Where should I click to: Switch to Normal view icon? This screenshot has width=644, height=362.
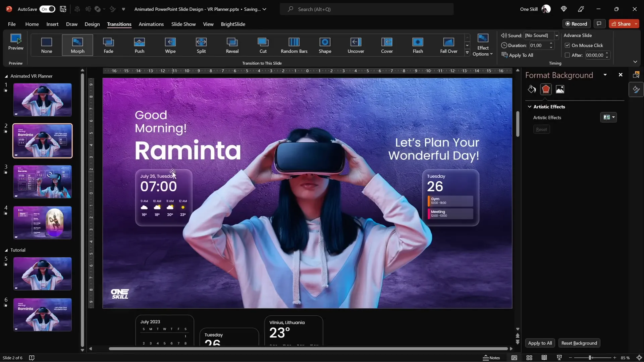[514, 358]
